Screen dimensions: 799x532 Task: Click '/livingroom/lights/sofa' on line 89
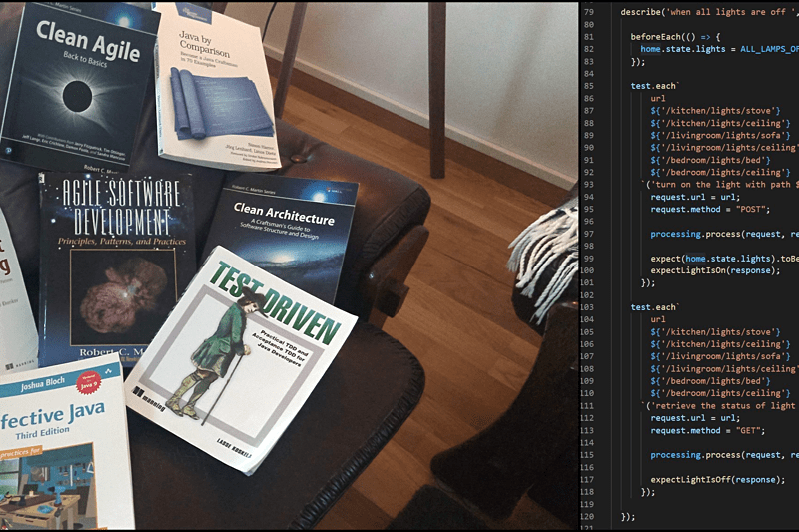pos(720,135)
